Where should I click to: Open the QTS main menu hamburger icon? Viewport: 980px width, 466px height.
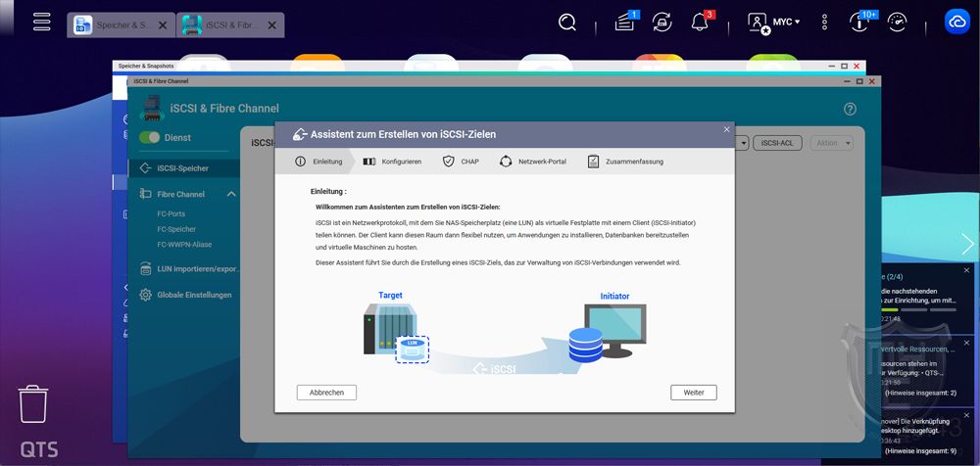[42, 20]
